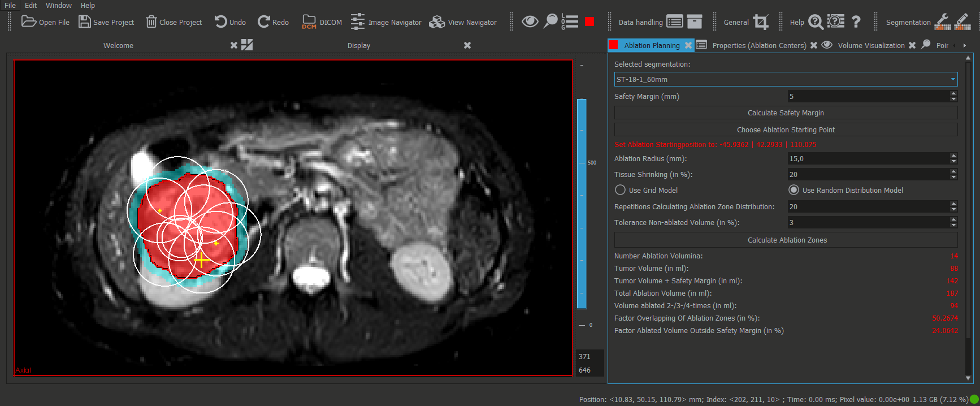
Task: Click the Save Project icon
Action: [x=84, y=22]
